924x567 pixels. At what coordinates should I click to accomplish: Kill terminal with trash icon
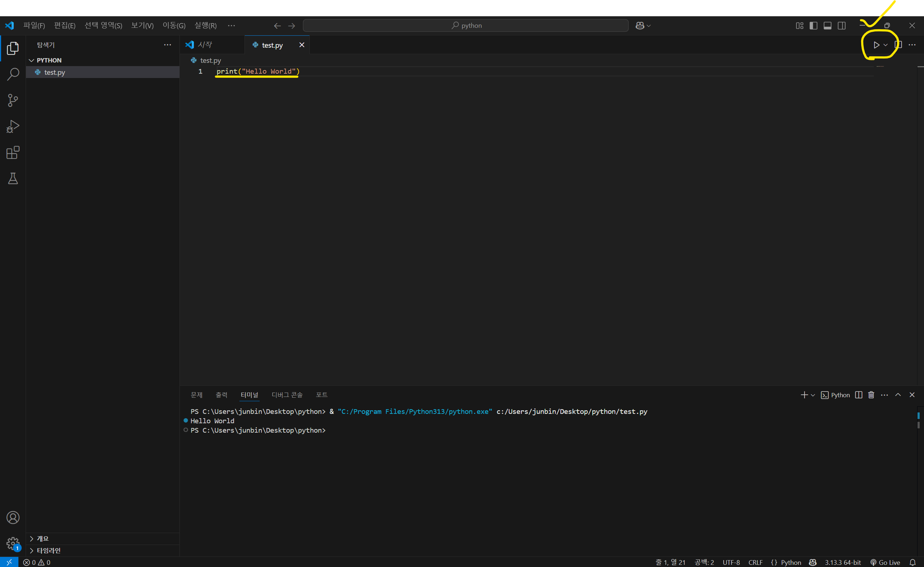pos(871,395)
